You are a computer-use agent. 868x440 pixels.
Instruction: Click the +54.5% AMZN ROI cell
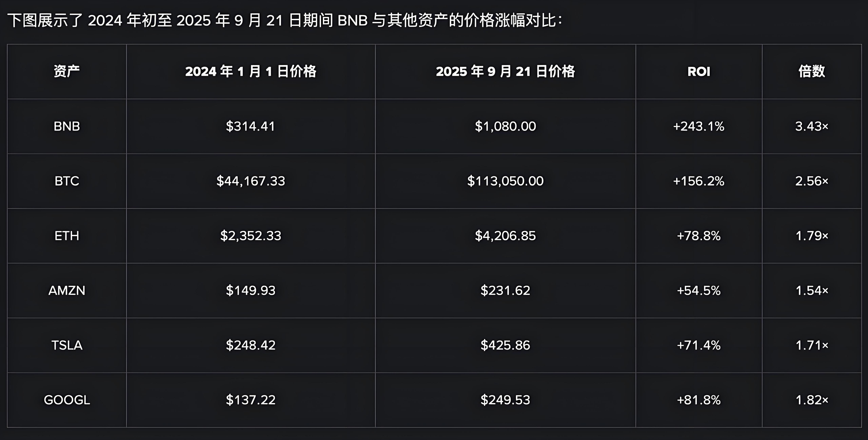(x=698, y=290)
